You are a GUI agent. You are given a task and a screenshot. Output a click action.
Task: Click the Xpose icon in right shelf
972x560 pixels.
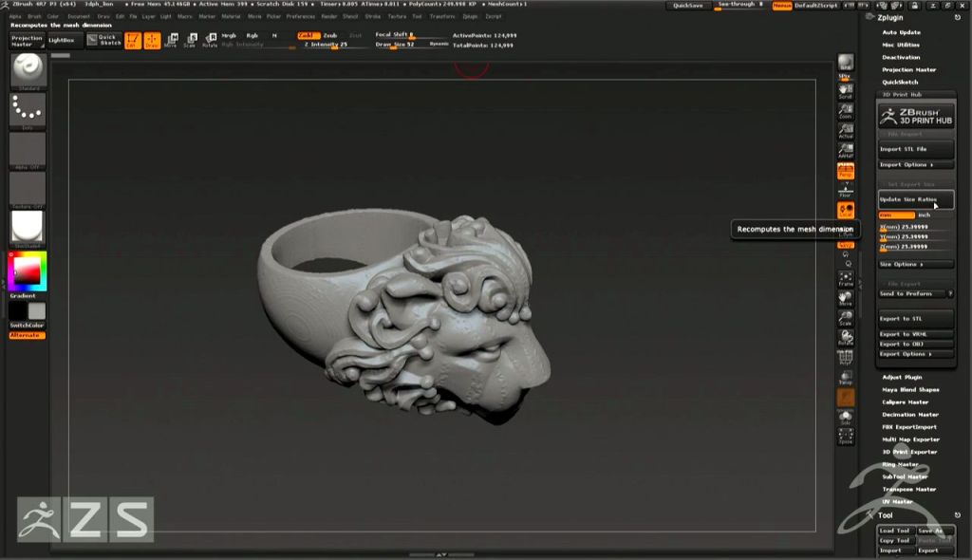(846, 437)
